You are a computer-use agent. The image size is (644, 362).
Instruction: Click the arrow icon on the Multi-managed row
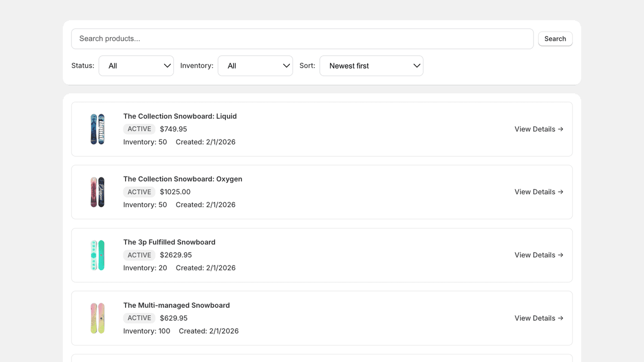tap(561, 318)
